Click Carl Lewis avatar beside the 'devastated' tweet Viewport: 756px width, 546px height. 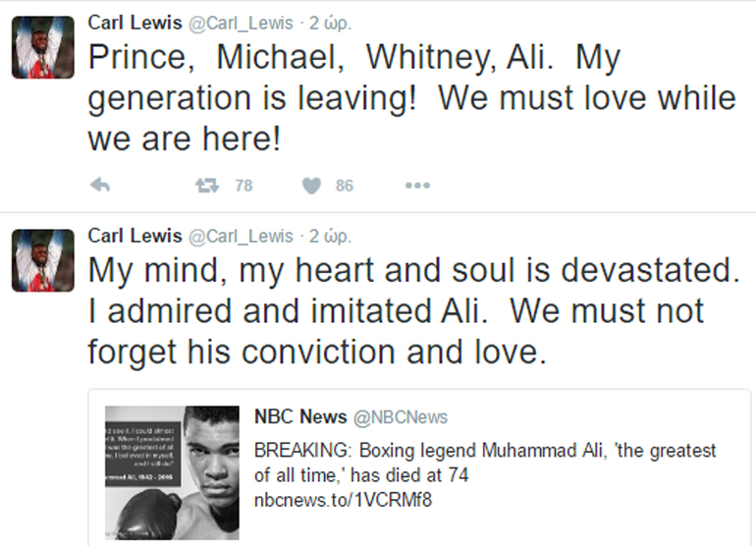[x=42, y=260]
